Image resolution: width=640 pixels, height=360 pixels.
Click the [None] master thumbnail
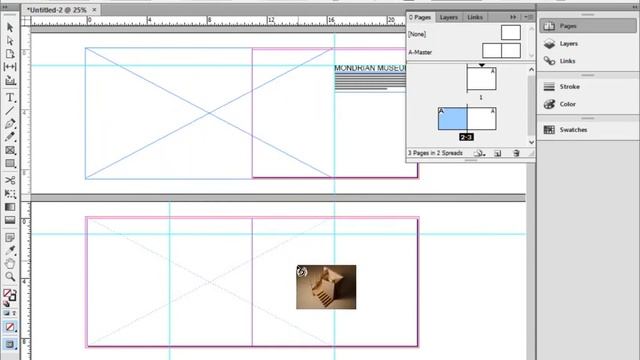click(x=511, y=33)
